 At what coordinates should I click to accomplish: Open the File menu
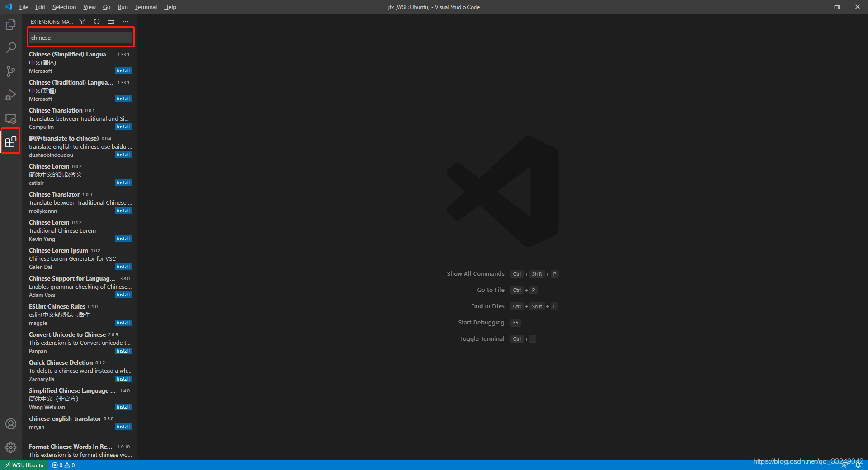(24, 7)
